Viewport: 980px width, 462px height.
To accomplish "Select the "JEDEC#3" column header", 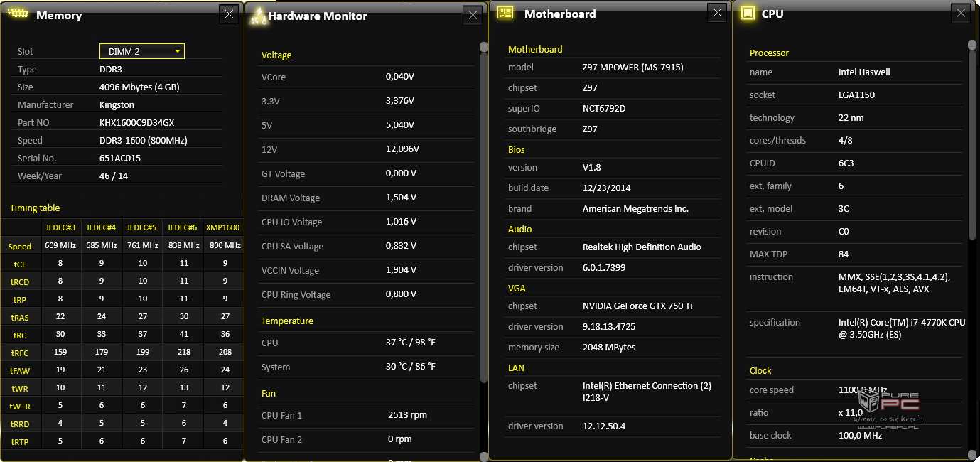I will [x=60, y=227].
